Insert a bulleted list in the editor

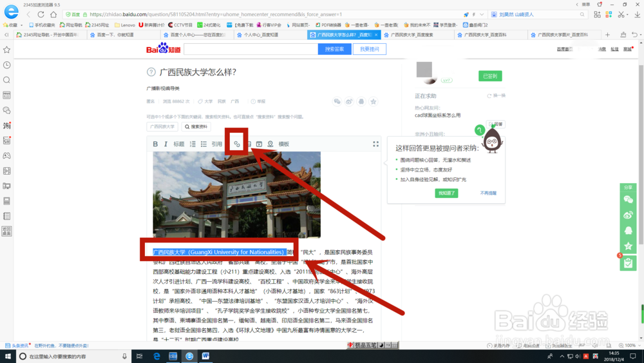pos(204,144)
